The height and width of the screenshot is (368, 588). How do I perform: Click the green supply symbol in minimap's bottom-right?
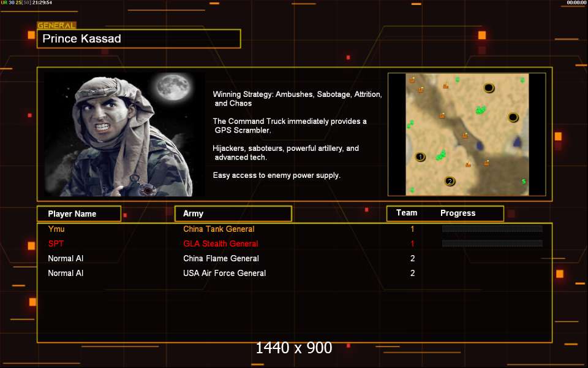[x=524, y=182]
